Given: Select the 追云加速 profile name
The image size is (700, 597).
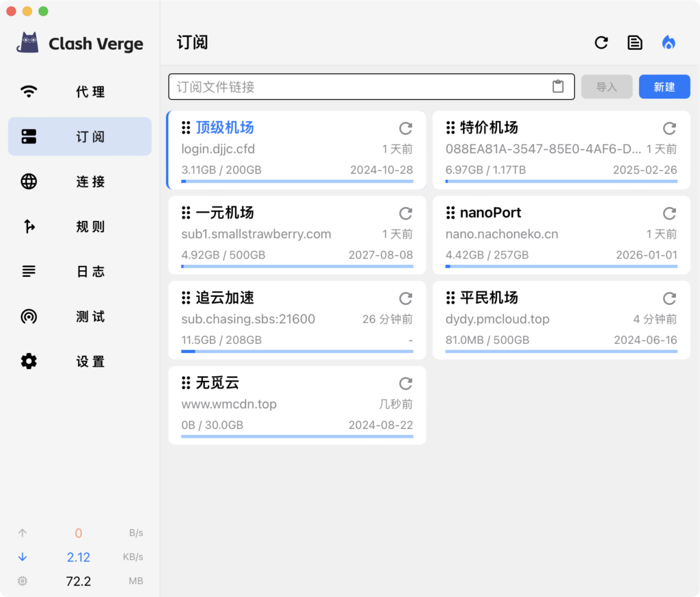Looking at the screenshot, I should coord(224,297).
